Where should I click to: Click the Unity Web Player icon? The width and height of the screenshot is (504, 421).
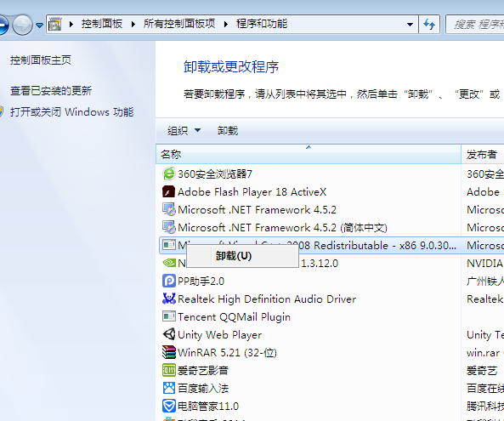169,334
